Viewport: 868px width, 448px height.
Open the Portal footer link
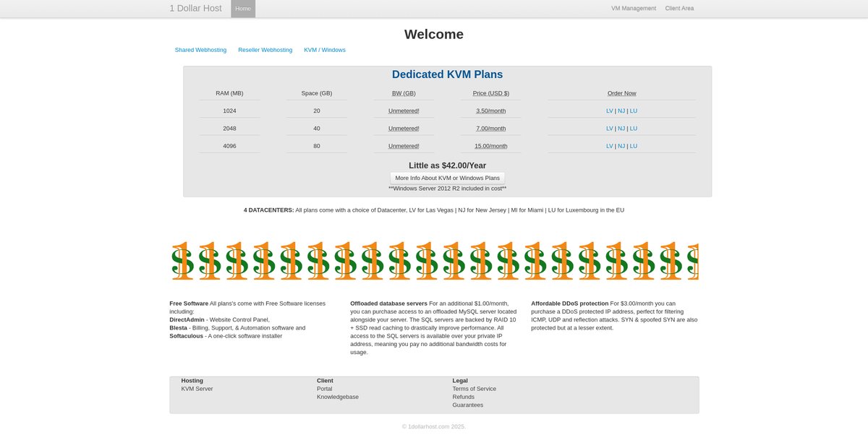325,389
